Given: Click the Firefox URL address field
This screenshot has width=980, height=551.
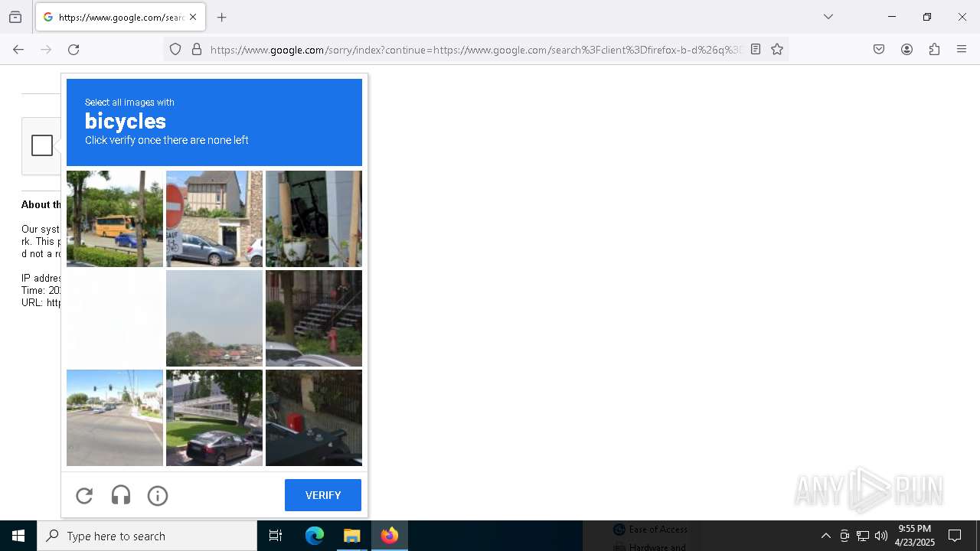Looking at the screenshot, I should point(475,50).
